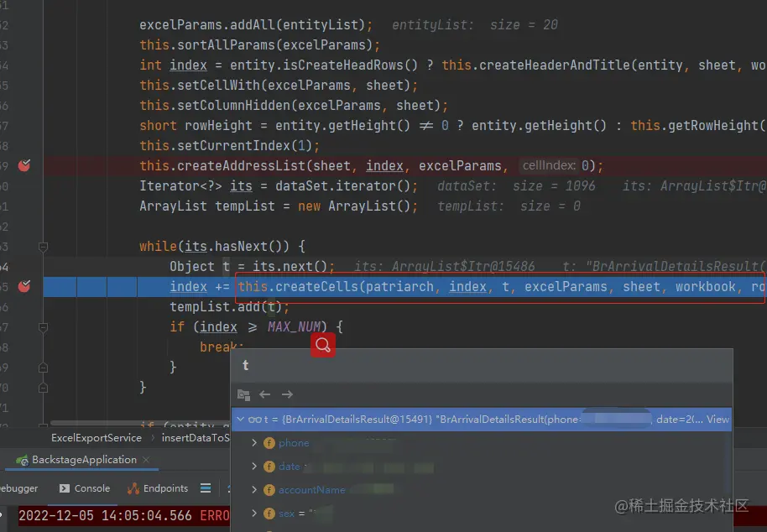
Task: Click the BackstageApplication Spring Boot run icon
Action: point(22,460)
